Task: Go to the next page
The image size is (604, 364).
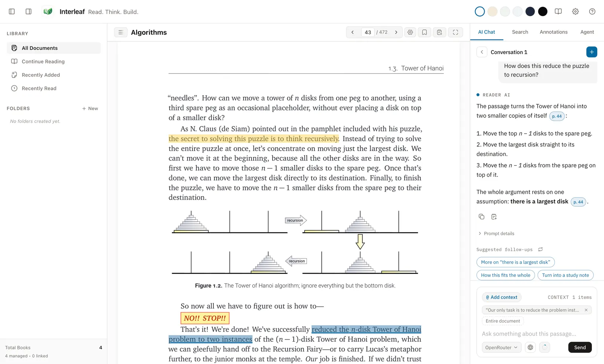Action: 396,32
